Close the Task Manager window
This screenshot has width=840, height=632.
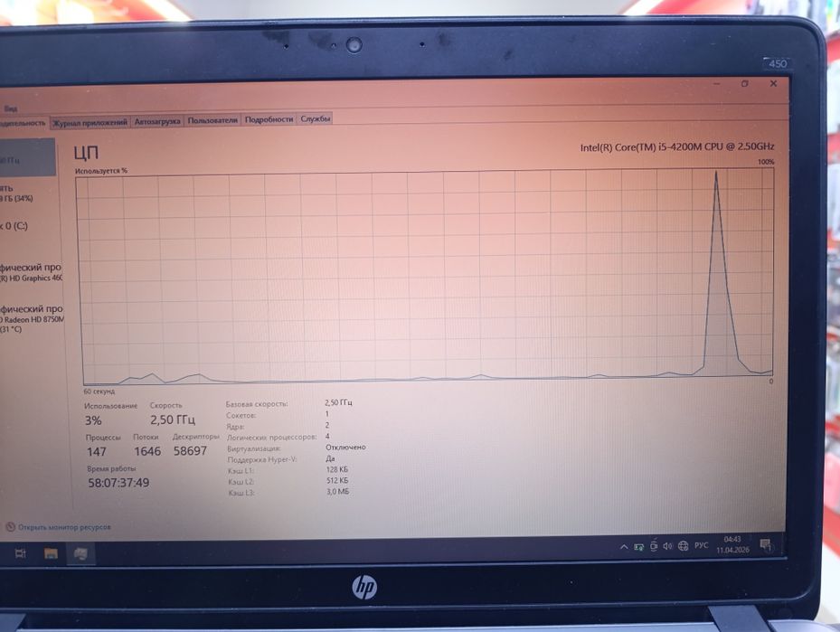tap(774, 83)
